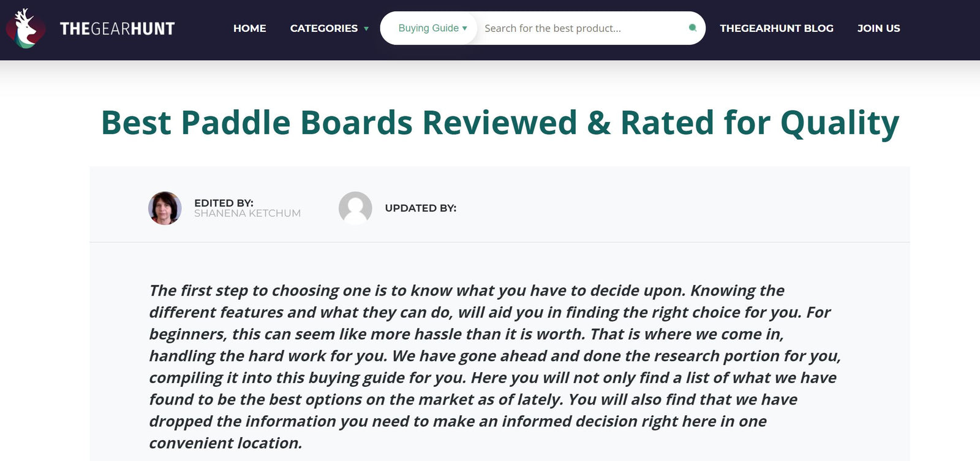Click the THEGEARHUNT wordmark

pyautogui.click(x=116, y=28)
